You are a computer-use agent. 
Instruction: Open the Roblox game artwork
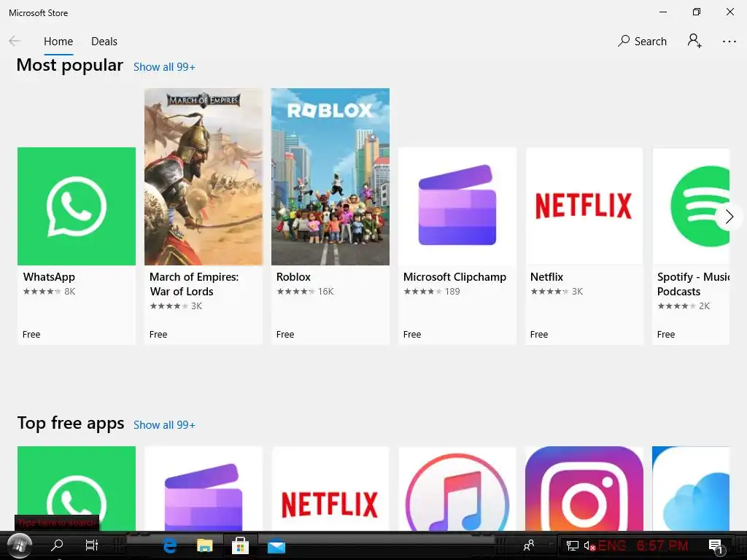click(330, 176)
